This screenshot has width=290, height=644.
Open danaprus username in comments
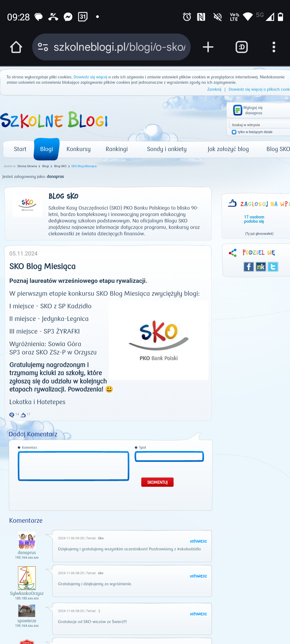click(x=27, y=553)
